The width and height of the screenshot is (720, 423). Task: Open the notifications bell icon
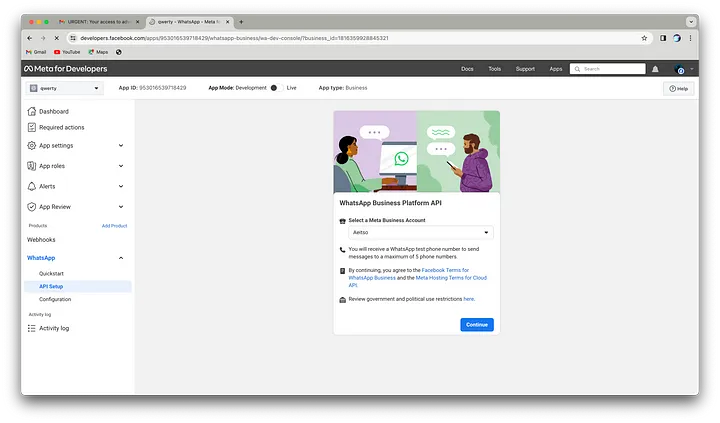[x=655, y=69]
